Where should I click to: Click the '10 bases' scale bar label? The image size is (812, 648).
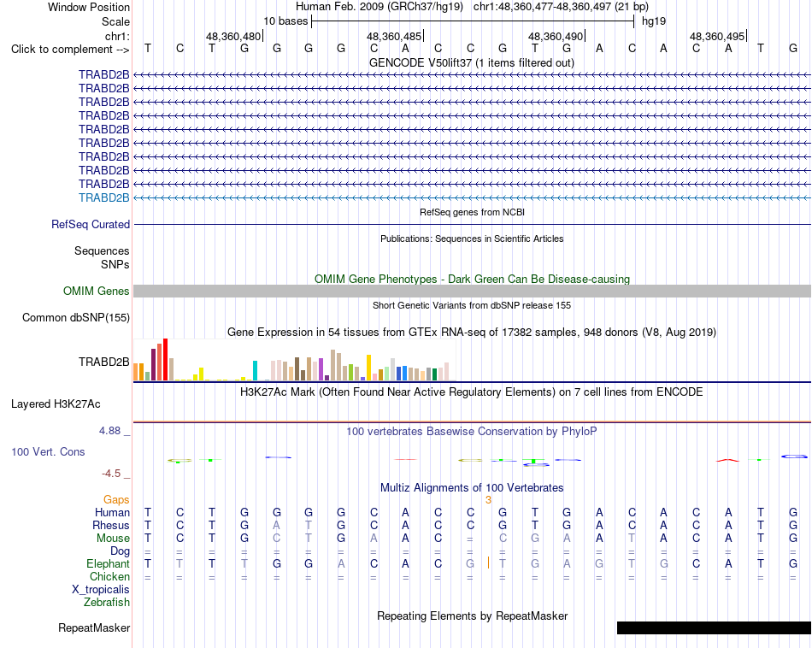click(x=285, y=21)
